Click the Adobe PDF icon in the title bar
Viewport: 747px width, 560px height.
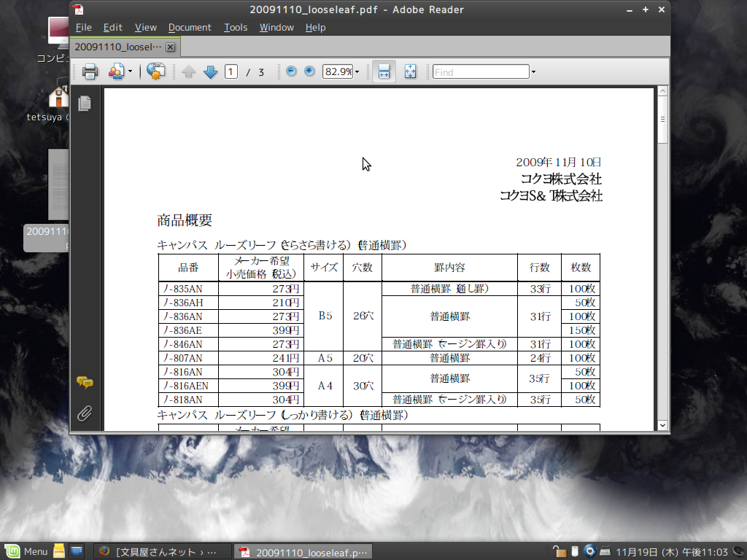(x=77, y=9)
